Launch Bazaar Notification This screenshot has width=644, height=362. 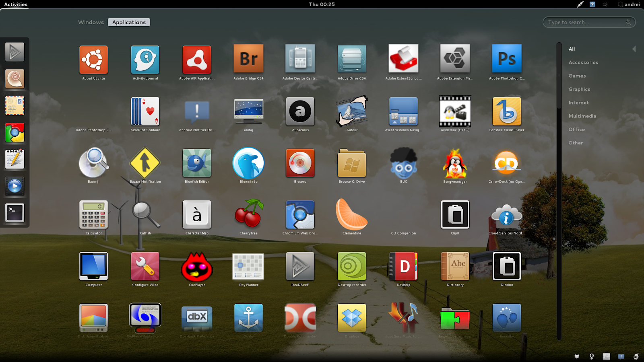145,163
